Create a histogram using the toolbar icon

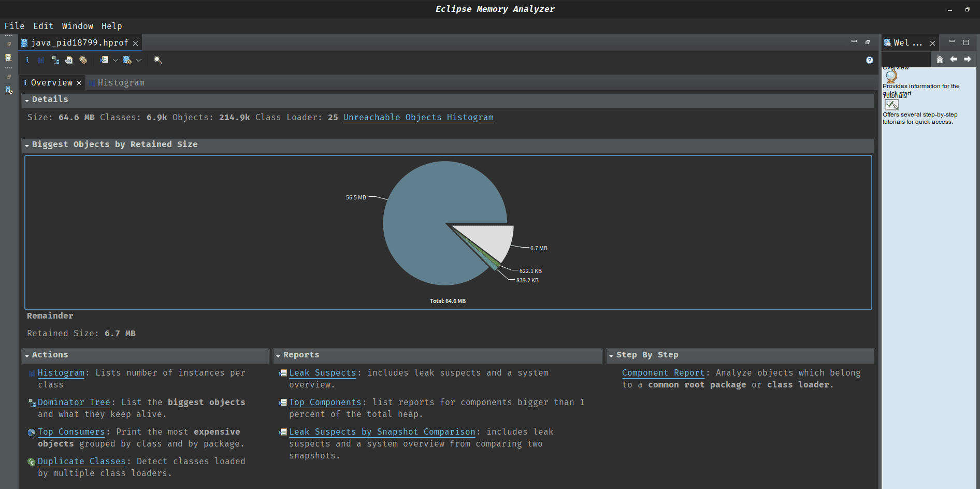tap(41, 60)
